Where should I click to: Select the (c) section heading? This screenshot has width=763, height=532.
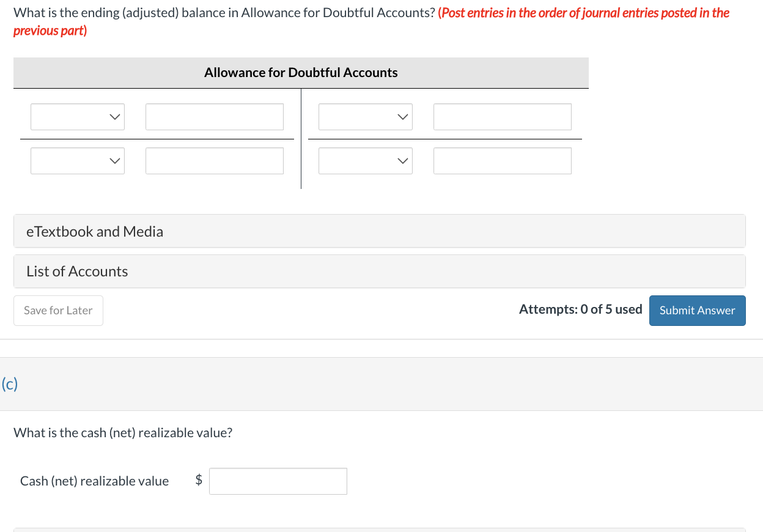pyautogui.click(x=9, y=384)
